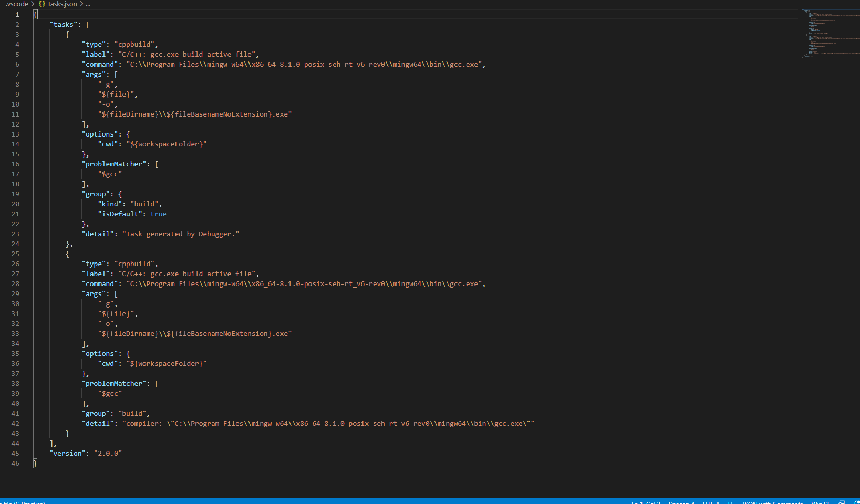This screenshot has width=860, height=504.
Task: Open the JSON with Comments language mode picker
Action: (772, 501)
